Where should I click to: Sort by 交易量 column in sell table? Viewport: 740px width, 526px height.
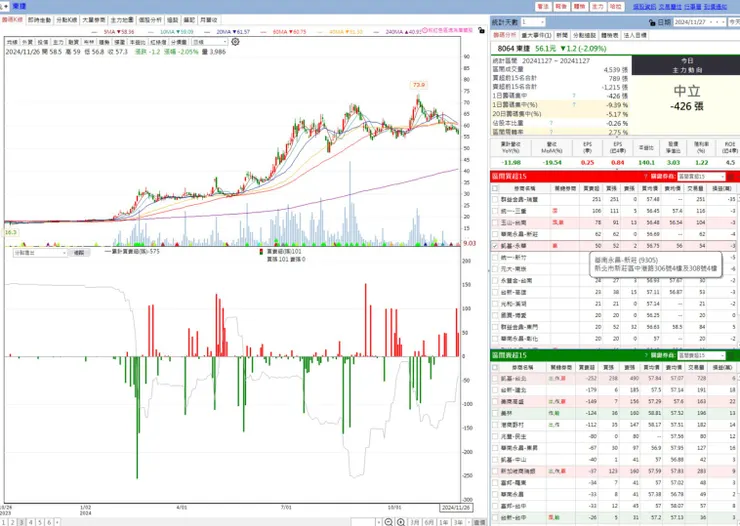pyautogui.click(x=696, y=367)
